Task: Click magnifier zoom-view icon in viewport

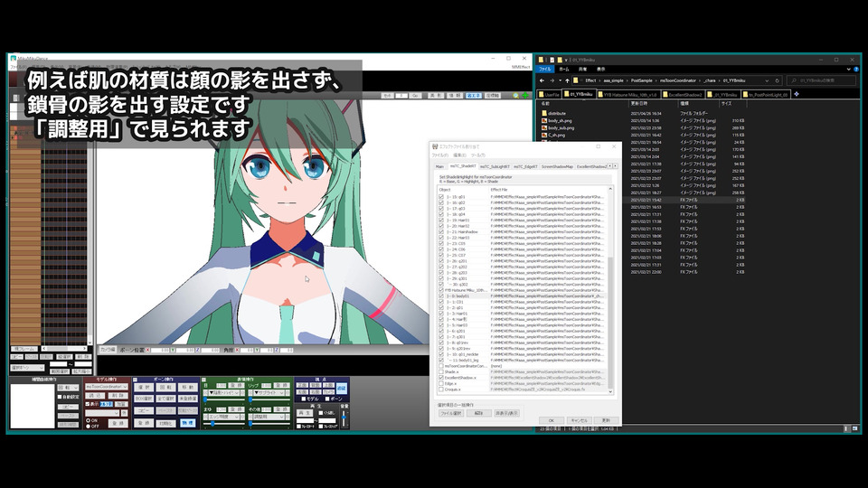Action: [516, 95]
